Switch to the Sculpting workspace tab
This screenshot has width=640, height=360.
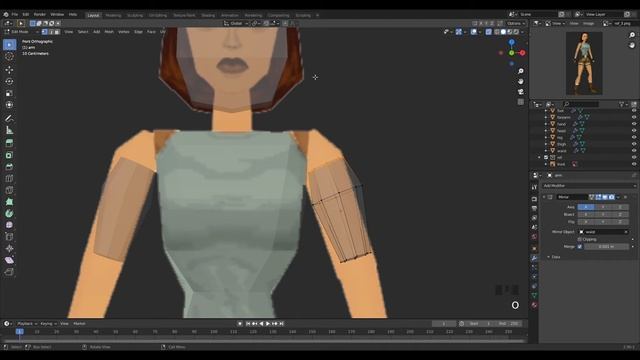tap(135, 16)
